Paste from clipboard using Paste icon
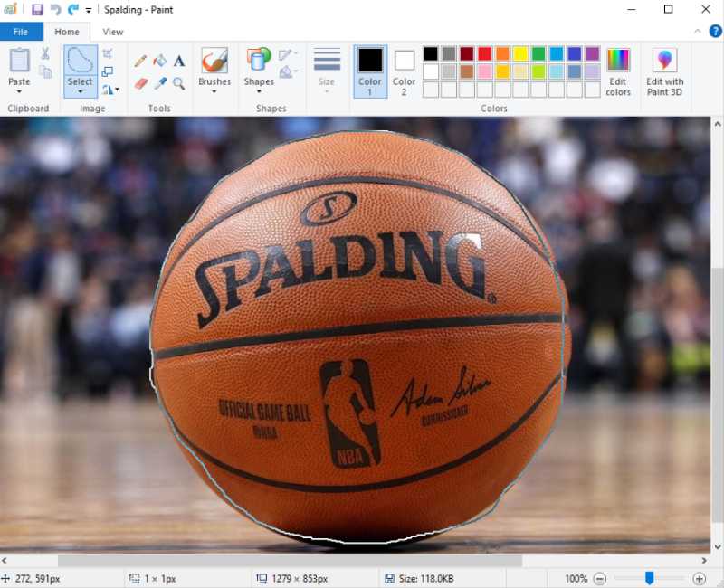 pyautogui.click(x=19, y=60)
